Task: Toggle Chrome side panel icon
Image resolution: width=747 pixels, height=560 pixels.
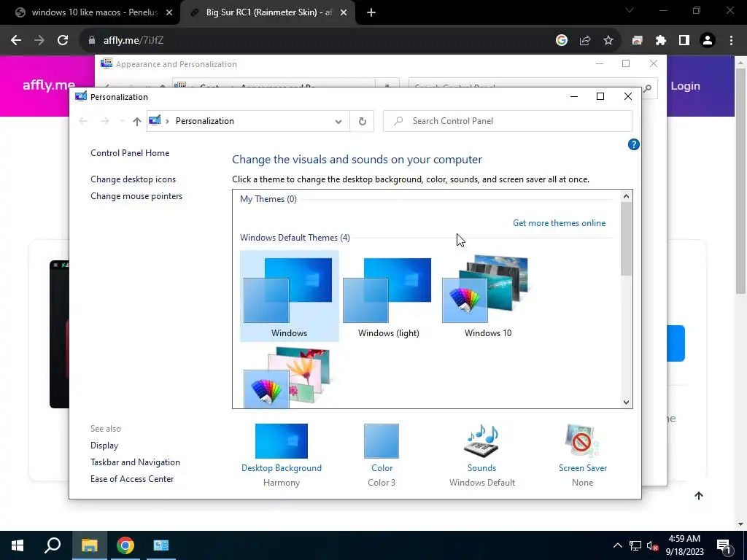Action: [x=684, y=41]
